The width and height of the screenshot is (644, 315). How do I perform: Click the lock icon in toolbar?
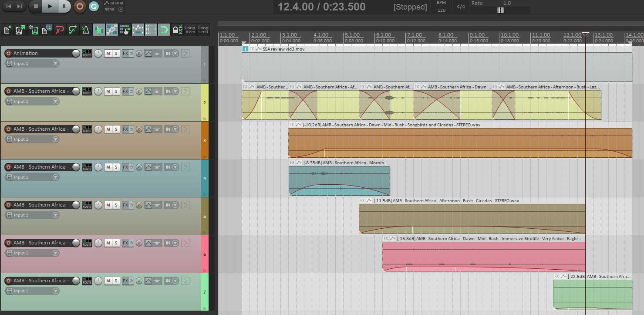click(x=176, y=30)
